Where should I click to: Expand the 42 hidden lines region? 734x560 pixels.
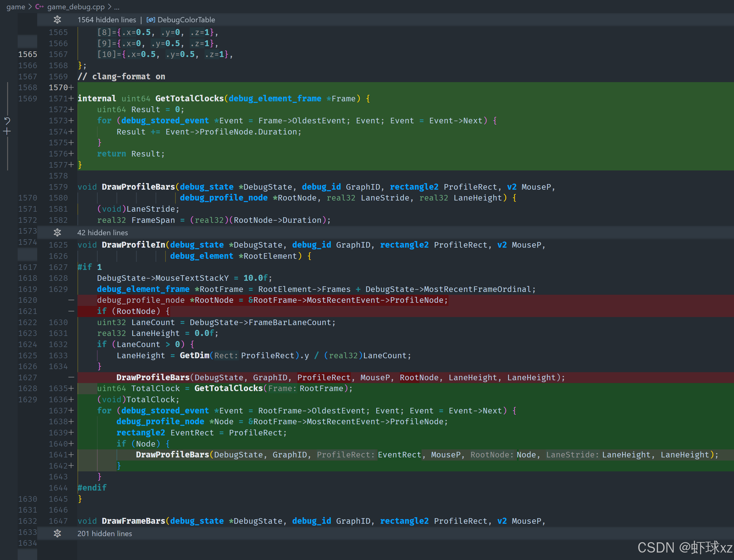click(x=57, y=233)
